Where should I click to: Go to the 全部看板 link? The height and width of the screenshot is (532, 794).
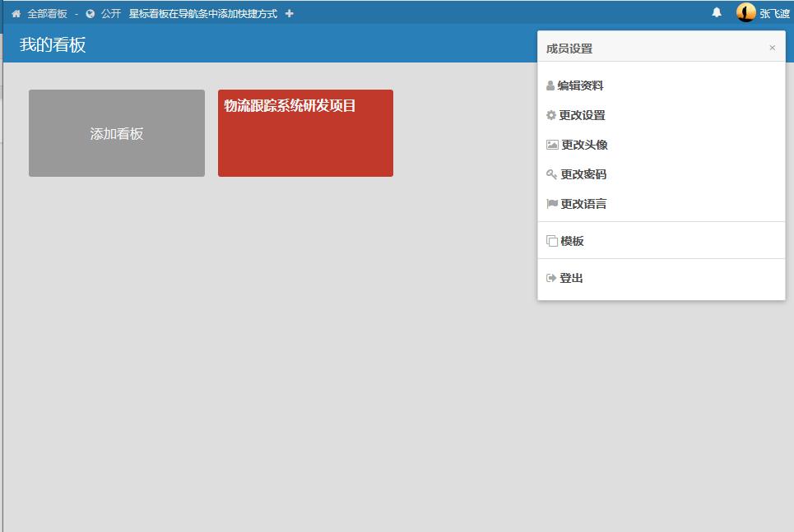pyautogui.click(x=47, y=14)
